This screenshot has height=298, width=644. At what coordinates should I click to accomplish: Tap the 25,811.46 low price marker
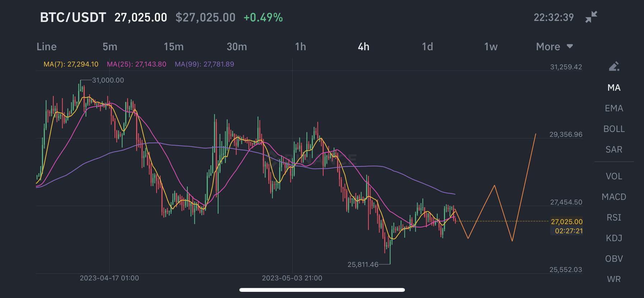click(363, 265)
